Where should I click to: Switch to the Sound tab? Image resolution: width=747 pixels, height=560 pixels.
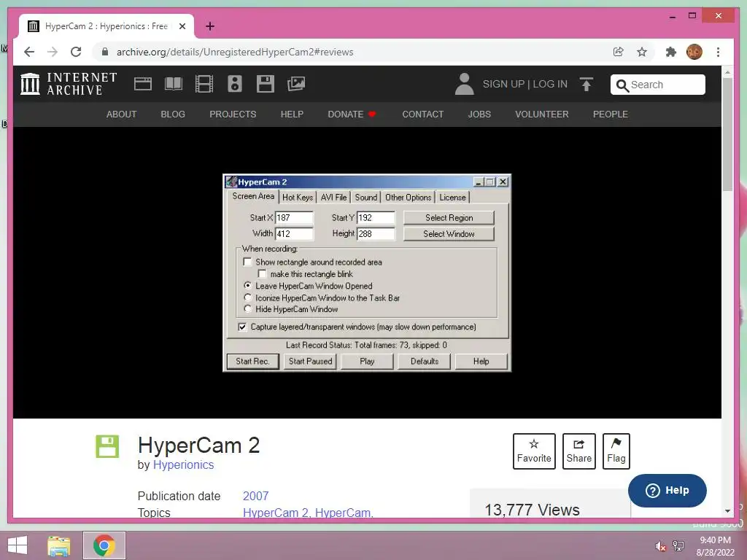(x=366, y=197)
